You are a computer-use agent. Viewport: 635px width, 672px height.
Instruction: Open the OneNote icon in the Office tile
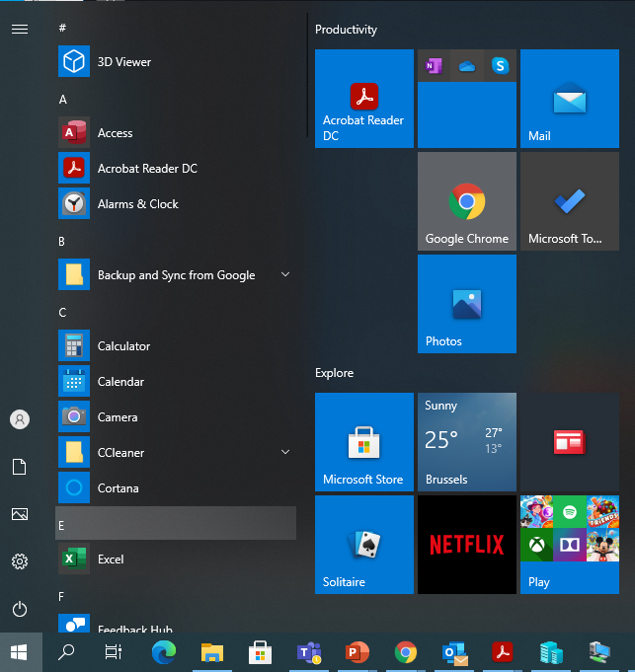click(x=434, y=65)
